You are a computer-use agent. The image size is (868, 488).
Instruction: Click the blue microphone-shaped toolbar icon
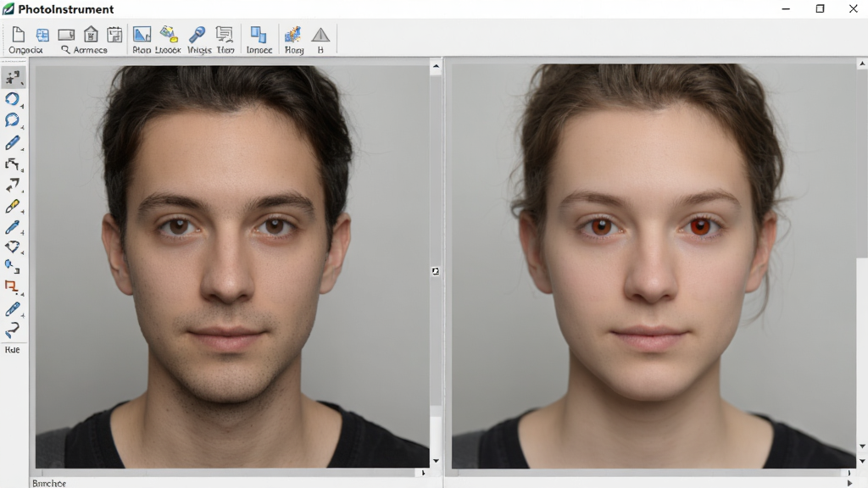pyautogui.click(x=197, y=34)
